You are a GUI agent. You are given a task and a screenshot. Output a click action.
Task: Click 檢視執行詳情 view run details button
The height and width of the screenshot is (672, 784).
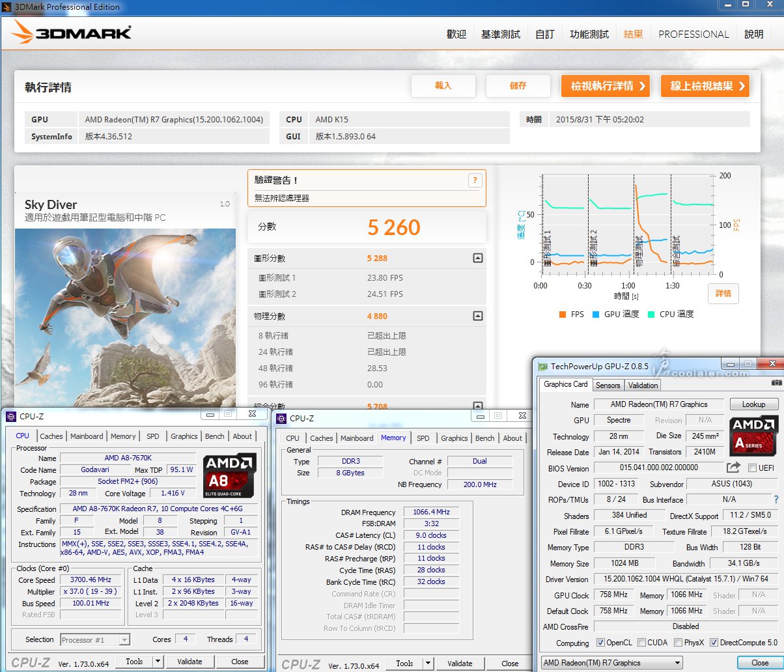606,86
